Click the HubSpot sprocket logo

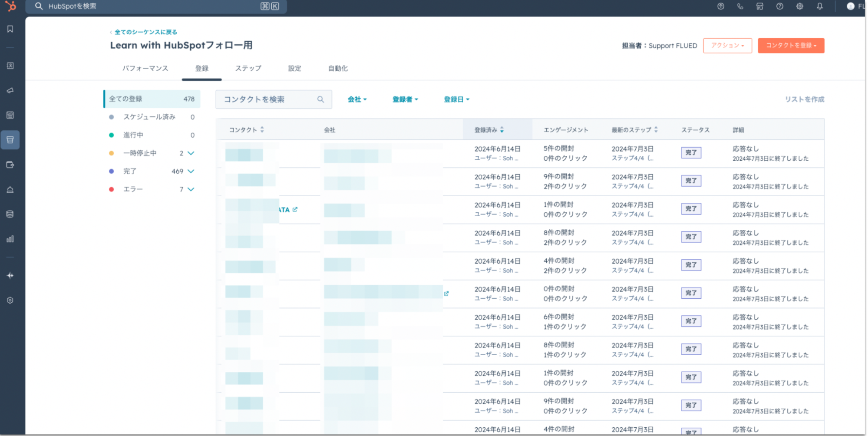[10, 6]
